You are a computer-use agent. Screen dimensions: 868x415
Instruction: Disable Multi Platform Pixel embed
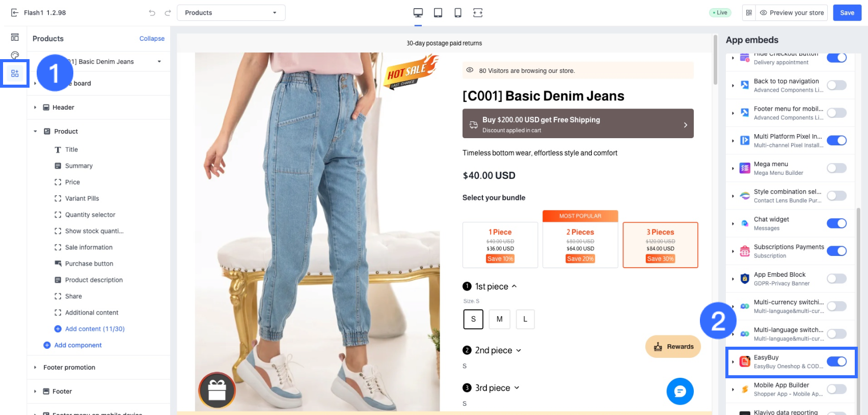tap(836, 140)
